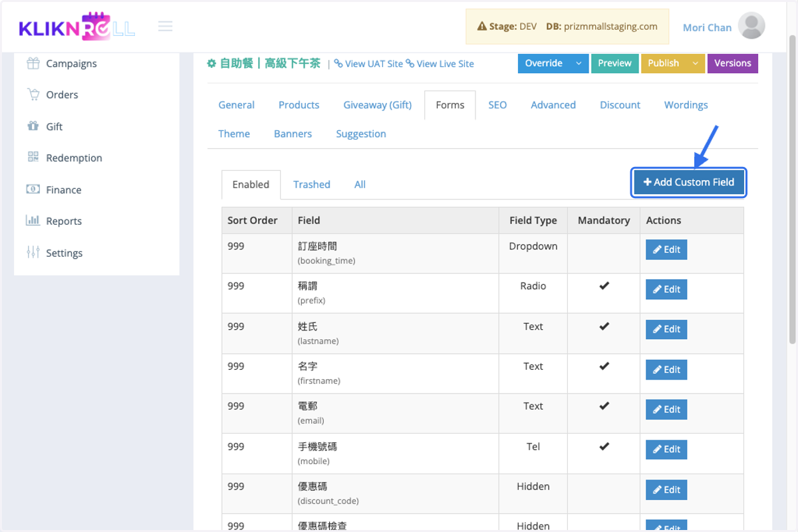Click Add Custom Field button
This screenshot has width=798, height=532.
pos(689,182)
